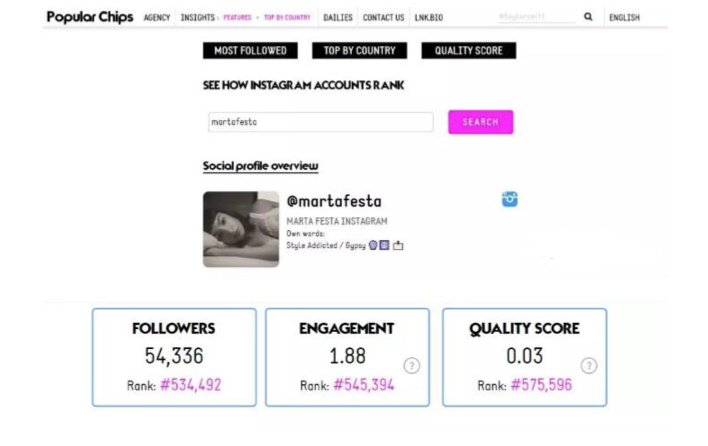Open the Engagement help question mark
Image resolution: width=708 pixels, height=446 pixels.
click(412, 365)
